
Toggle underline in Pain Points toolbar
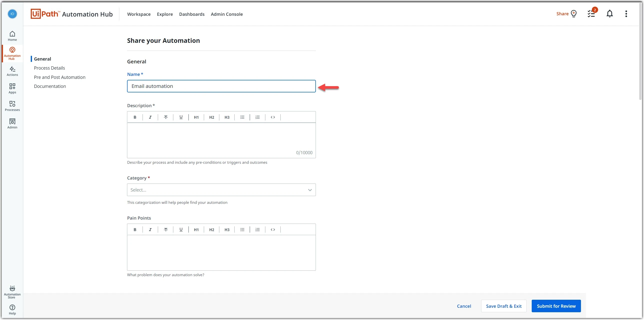(x=181, y=230)
